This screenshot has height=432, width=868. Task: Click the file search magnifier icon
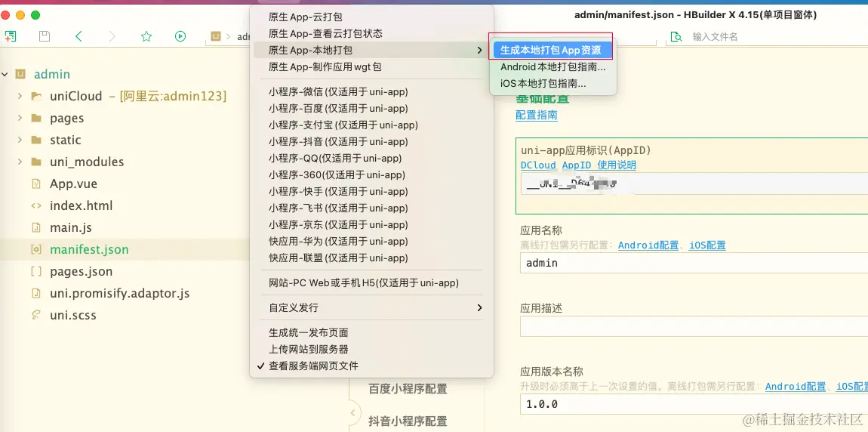click(676, 36)
